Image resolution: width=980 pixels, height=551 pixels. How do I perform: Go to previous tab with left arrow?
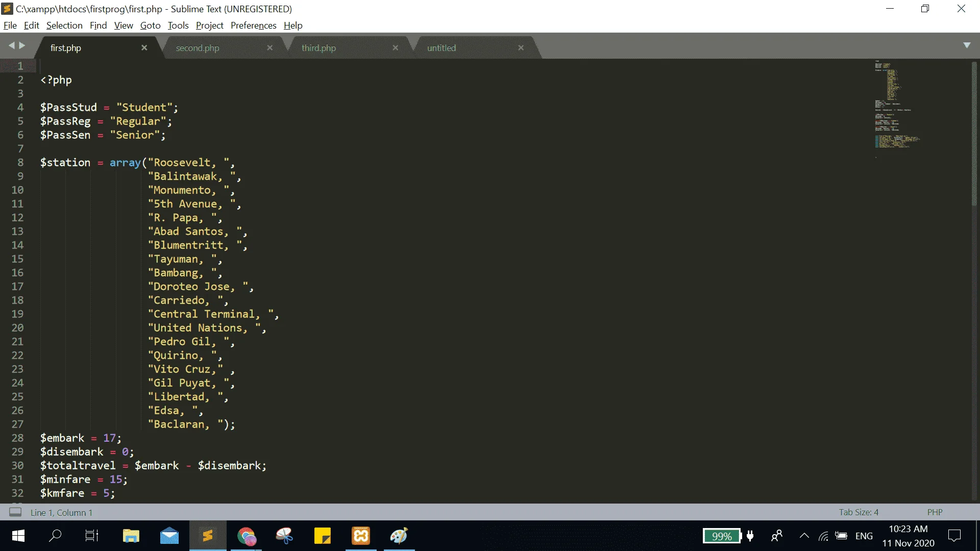click(11, 45)
